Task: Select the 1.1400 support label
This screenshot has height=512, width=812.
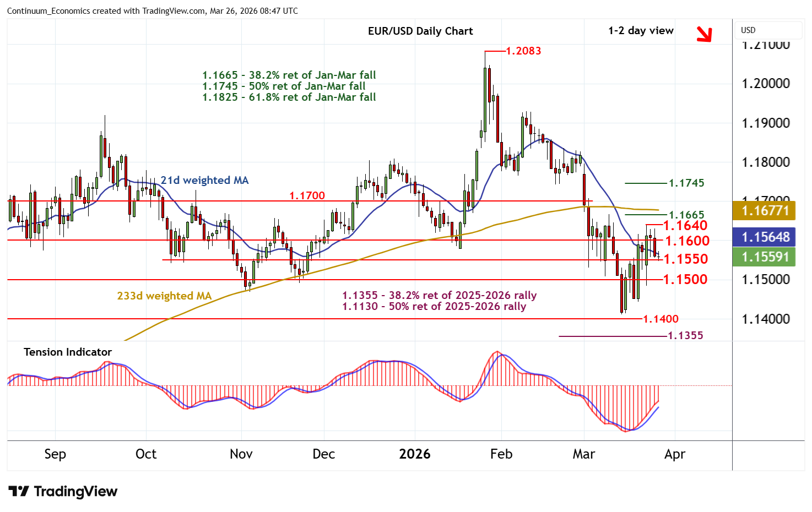Action: [661, 319]
